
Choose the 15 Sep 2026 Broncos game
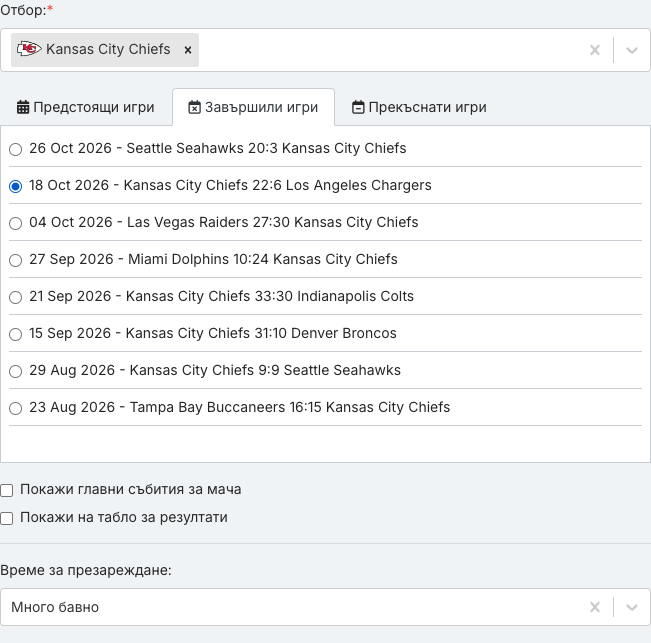pyautogui.click(x=15, y=334)
